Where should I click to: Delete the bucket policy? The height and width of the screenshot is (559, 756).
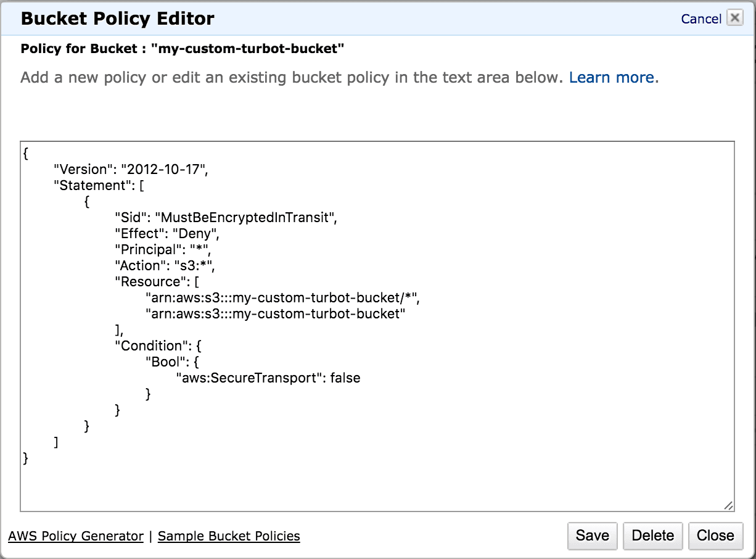pyautogui.click(x=653, y=536)
